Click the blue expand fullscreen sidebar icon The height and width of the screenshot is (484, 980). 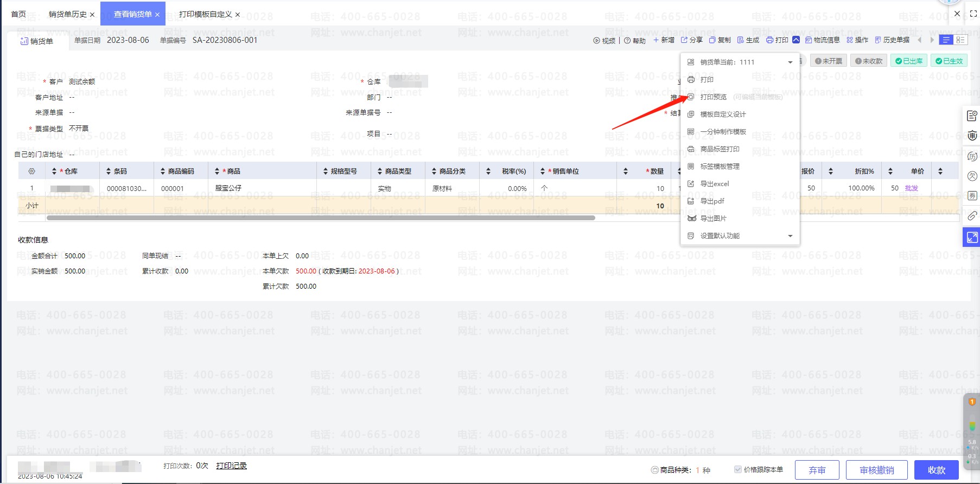971,237
